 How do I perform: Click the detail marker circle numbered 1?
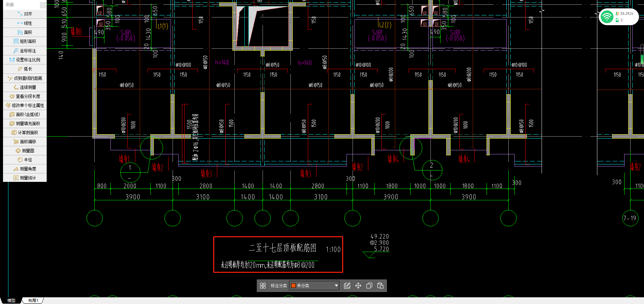pos(130,172)
